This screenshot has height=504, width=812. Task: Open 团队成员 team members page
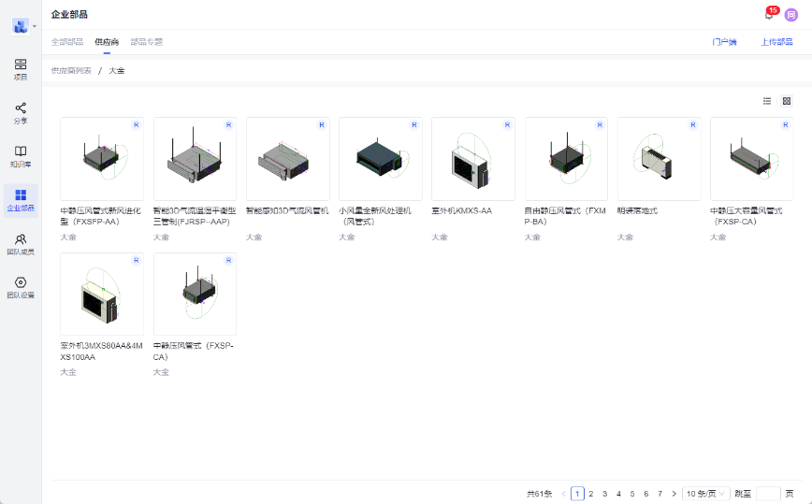click(x=21, y=244)
